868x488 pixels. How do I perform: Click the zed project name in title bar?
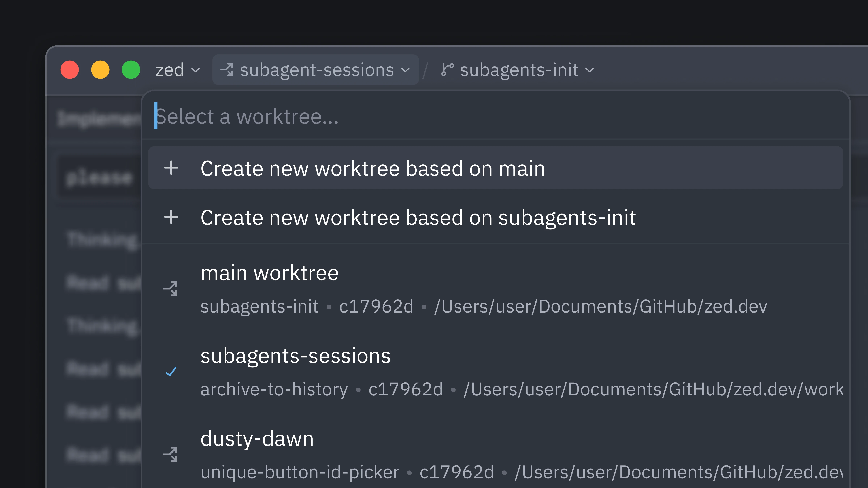pos(170,70)
